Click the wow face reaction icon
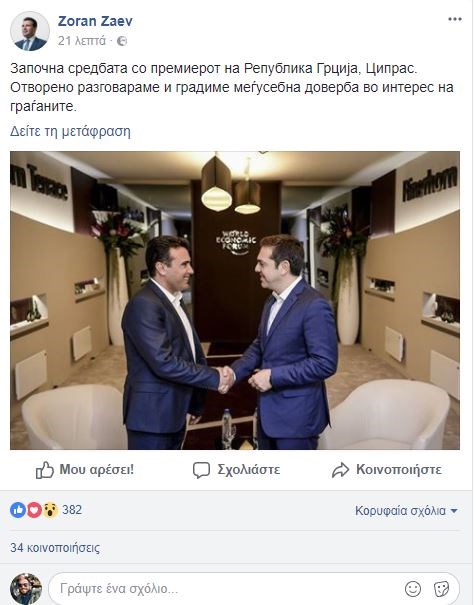The width and height of the screenshot is (476, 605). pyautogui.click(x=50, y=510)
